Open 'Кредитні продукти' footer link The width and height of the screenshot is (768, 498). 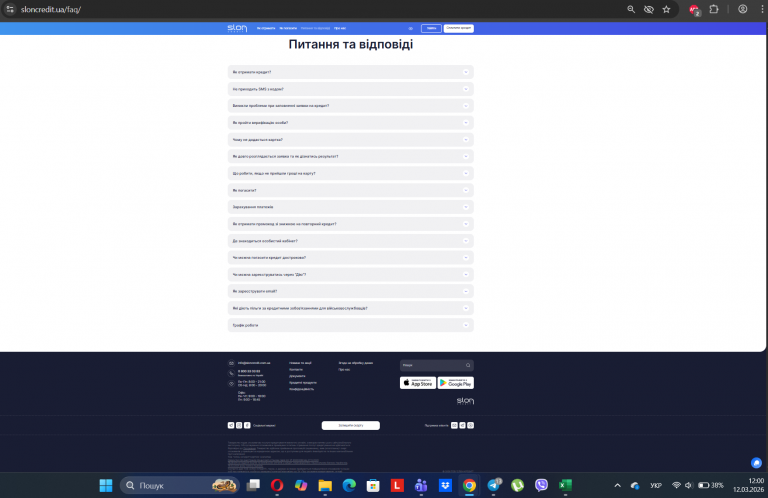(303, 382)
